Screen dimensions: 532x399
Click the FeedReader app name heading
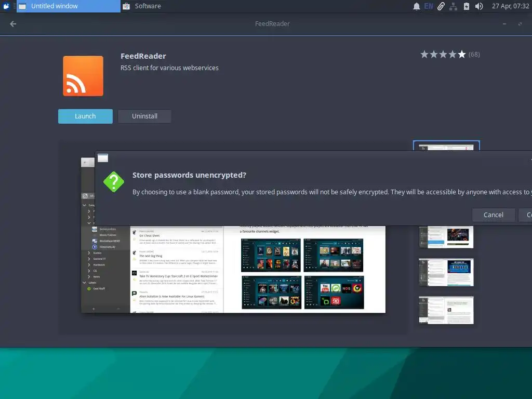(x=143, y=56)
